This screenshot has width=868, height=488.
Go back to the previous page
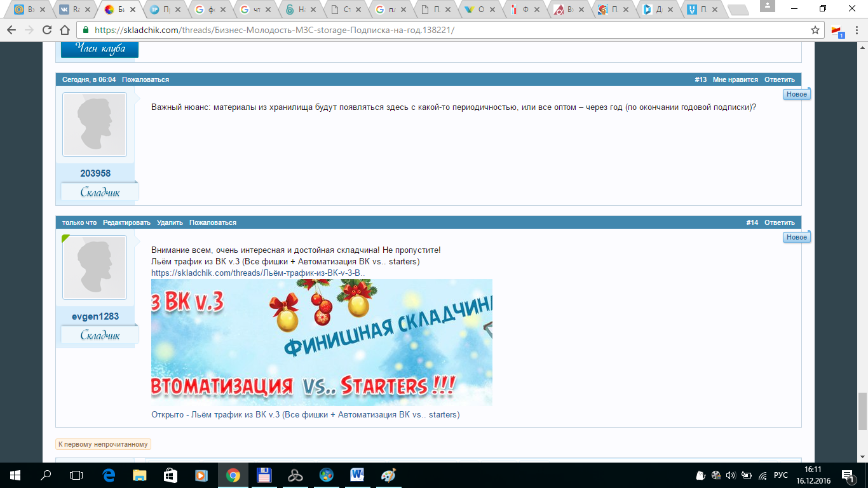[x=11, y=30]
